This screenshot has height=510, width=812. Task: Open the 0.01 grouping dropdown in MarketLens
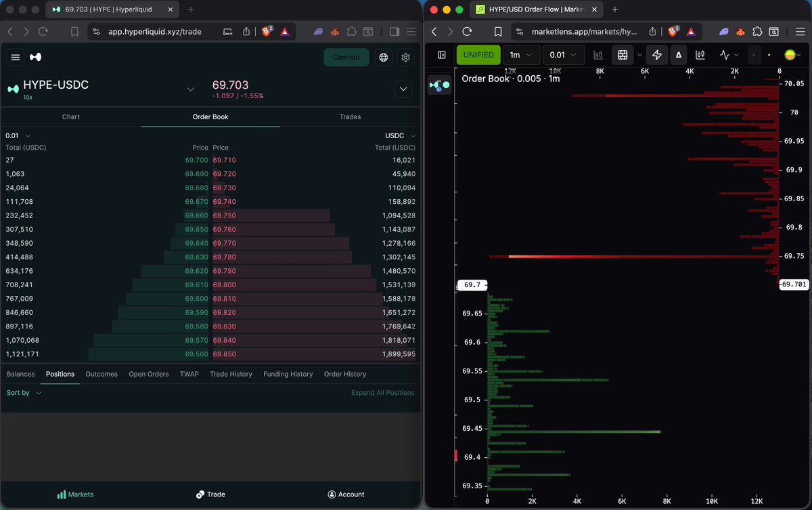coord(564,55)
